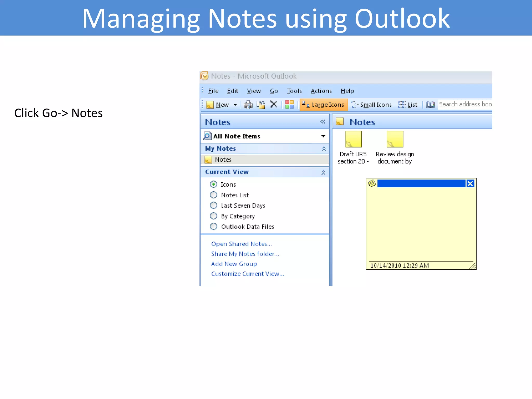Close the open yellow sticky note
Viewport: 532px width, 399px height.
pyautogui.click(x=470, y=184)
